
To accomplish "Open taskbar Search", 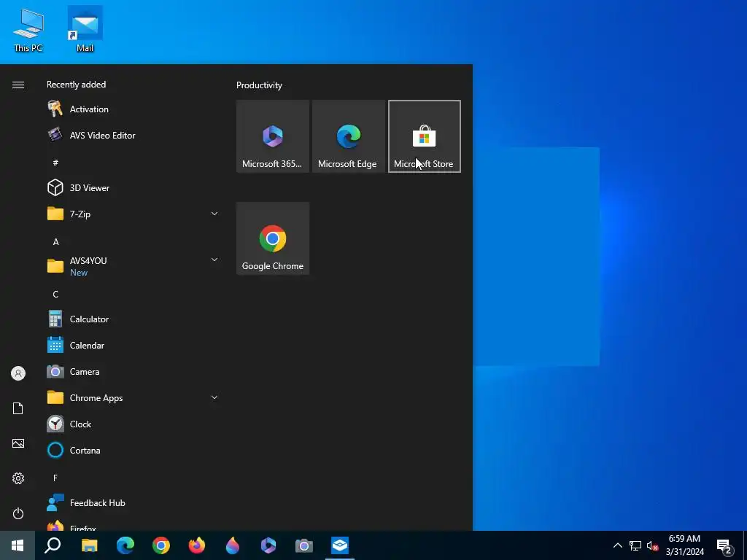I will pos(53,545).
